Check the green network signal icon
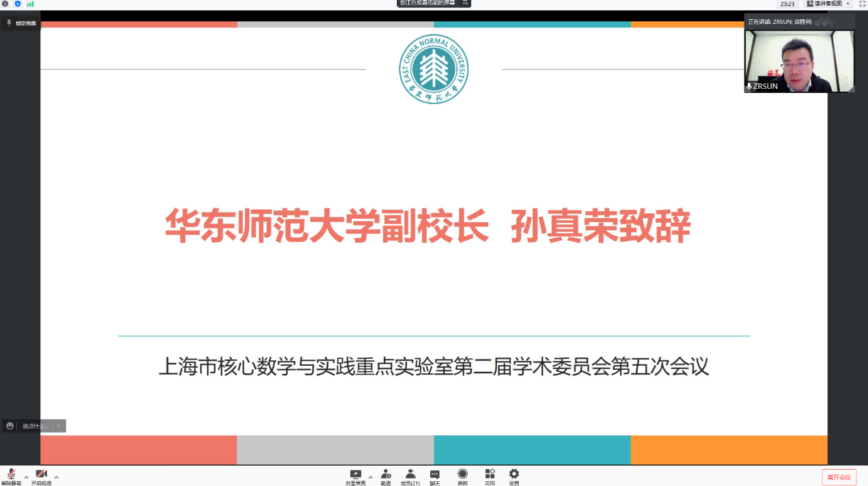The image size is (868, 486). coord(30,3)
